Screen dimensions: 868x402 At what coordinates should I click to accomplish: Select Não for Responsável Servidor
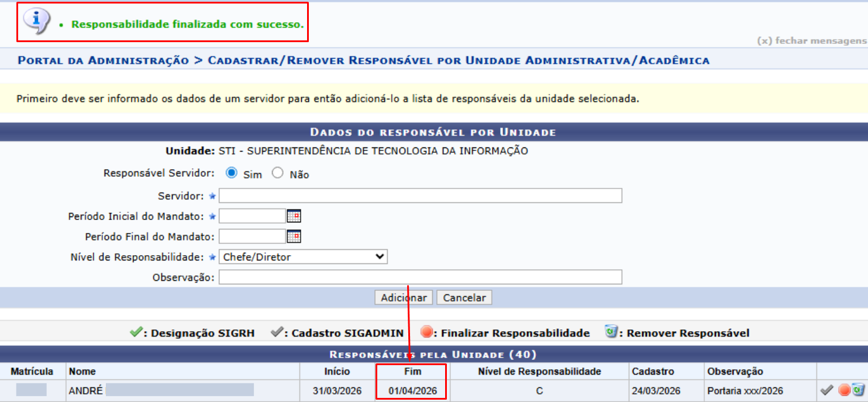point(278,173)
